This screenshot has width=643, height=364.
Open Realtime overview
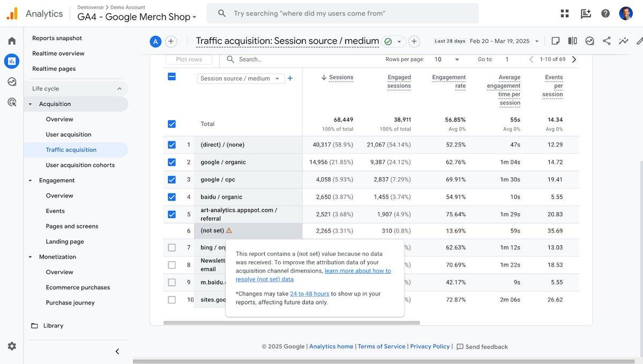[x=58, y=54]
